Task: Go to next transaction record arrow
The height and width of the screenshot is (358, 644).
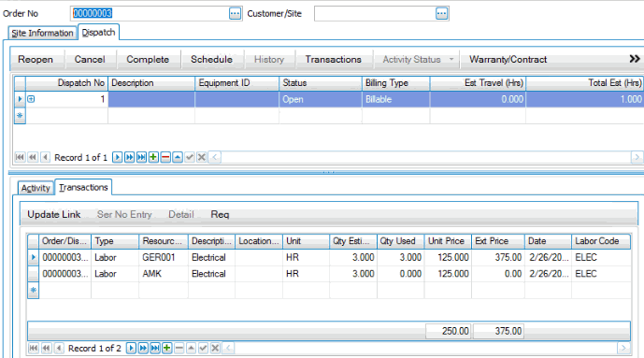Action: click(x=131, y=348)
